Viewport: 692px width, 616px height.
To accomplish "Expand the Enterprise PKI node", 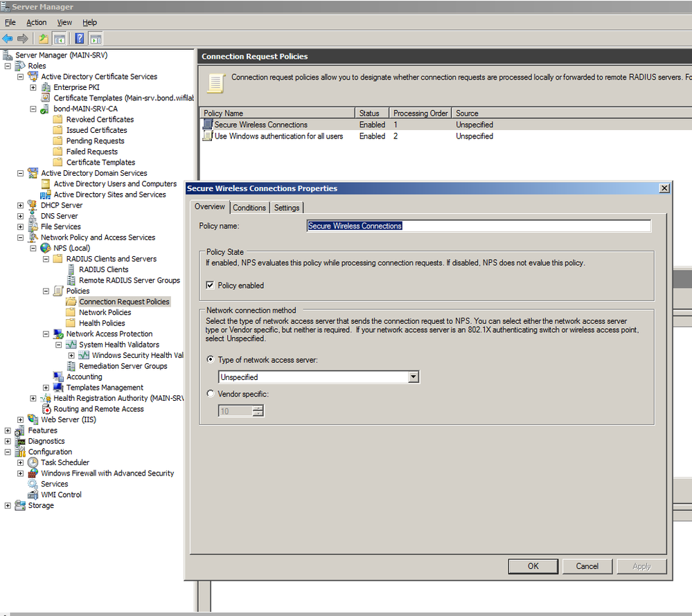I will pyautogui.click(x=33, y=87).
